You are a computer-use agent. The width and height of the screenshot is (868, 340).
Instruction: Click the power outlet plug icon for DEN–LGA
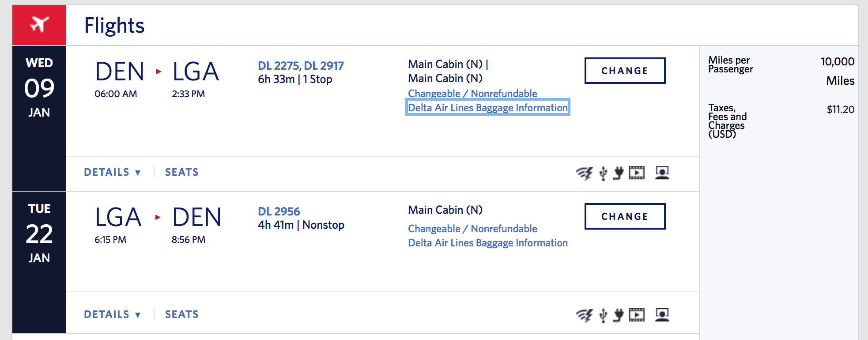click(619, 173)
